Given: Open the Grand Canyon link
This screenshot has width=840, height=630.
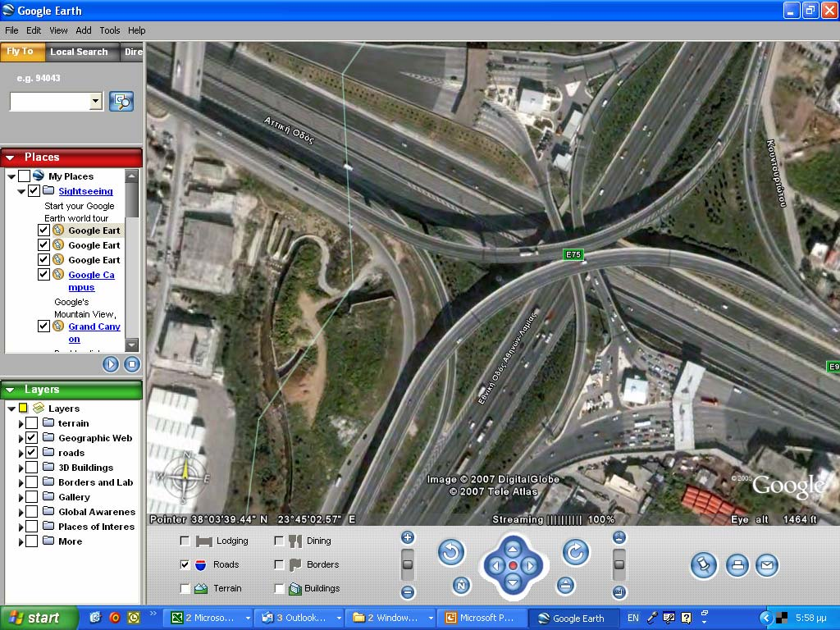Looking at the screenshot, I should [x=94, y=332].
